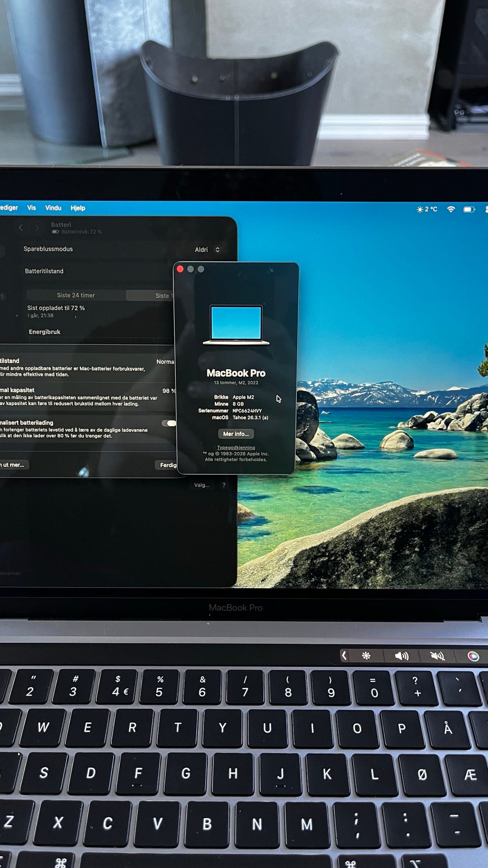The width and height of the screenshot is (488, 868).
Task: Click the '98 %' maximum capacity value
Action: coord(169,391)
